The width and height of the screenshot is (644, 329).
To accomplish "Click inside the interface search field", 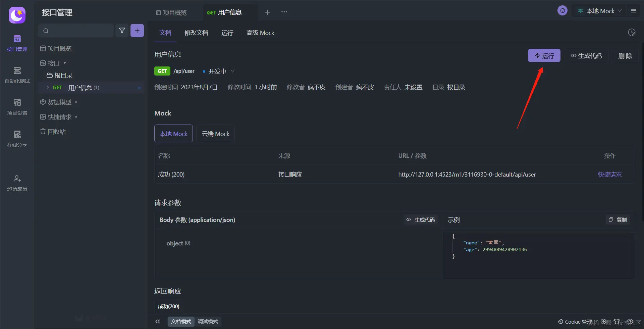I will click(x=76, y=30).
